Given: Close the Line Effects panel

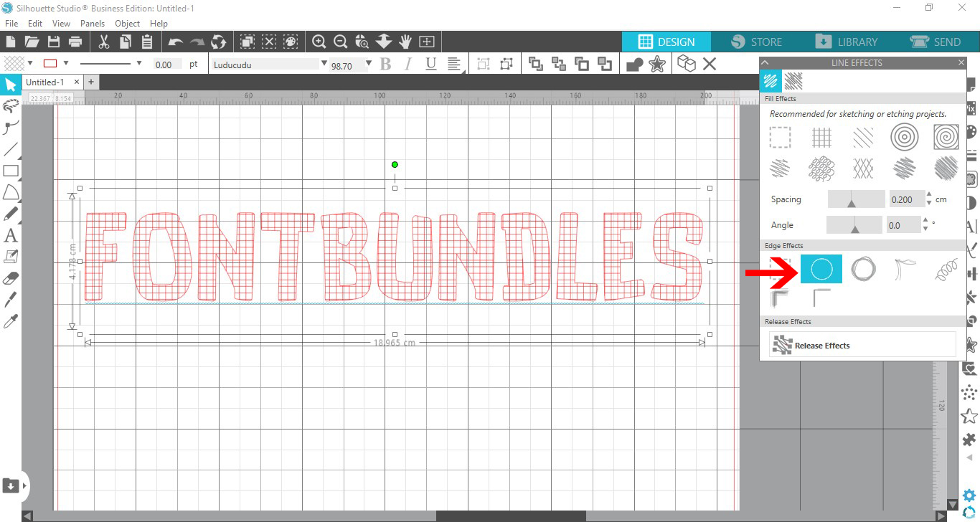Looking at the screenshot, I should click(961, 62).
